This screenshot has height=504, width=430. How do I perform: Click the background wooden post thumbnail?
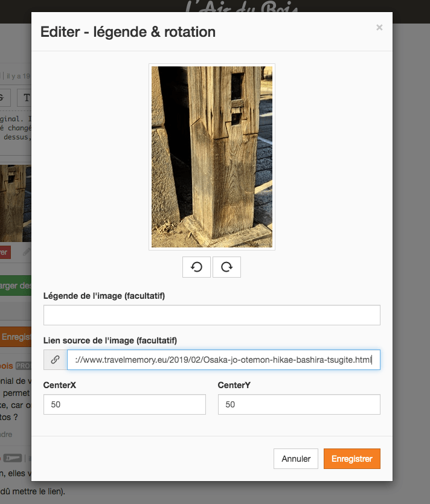click(x=16, y=203)
